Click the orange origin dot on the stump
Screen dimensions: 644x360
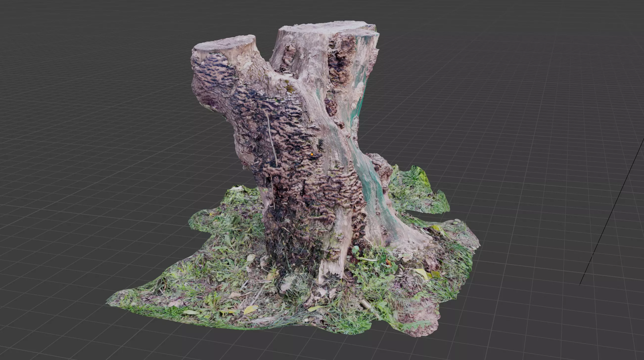coord(312,154)
